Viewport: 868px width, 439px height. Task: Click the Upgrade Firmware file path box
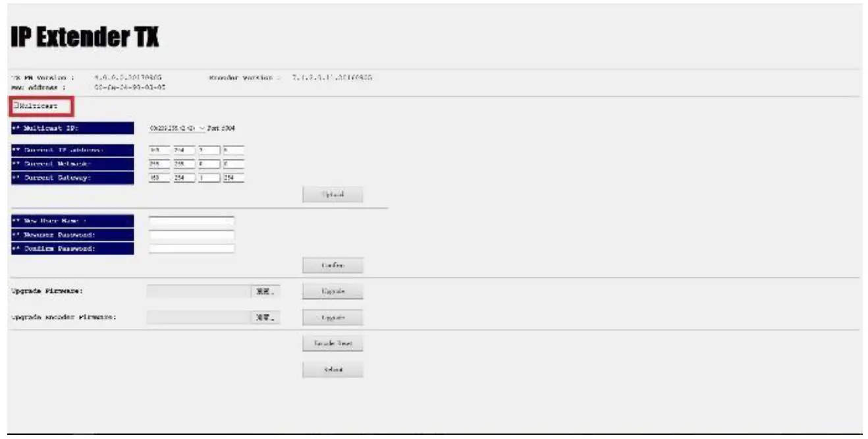coord(198,291)
